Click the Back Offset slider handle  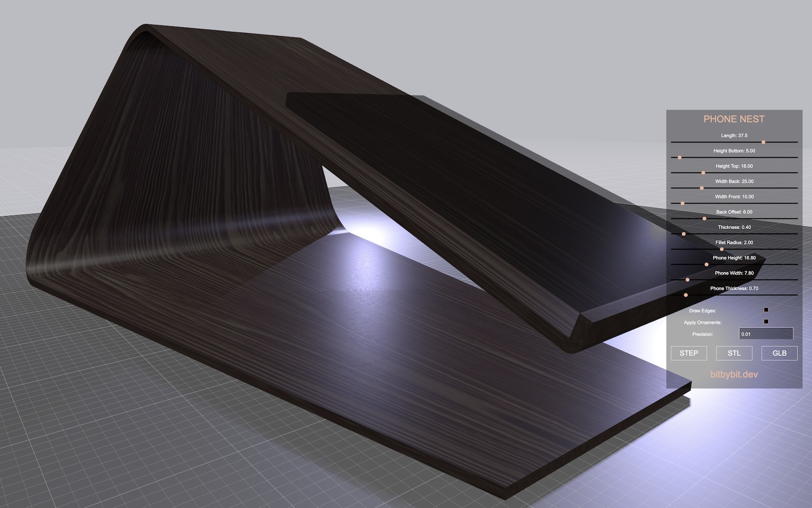pyautogui.click(x=704, y=218)
